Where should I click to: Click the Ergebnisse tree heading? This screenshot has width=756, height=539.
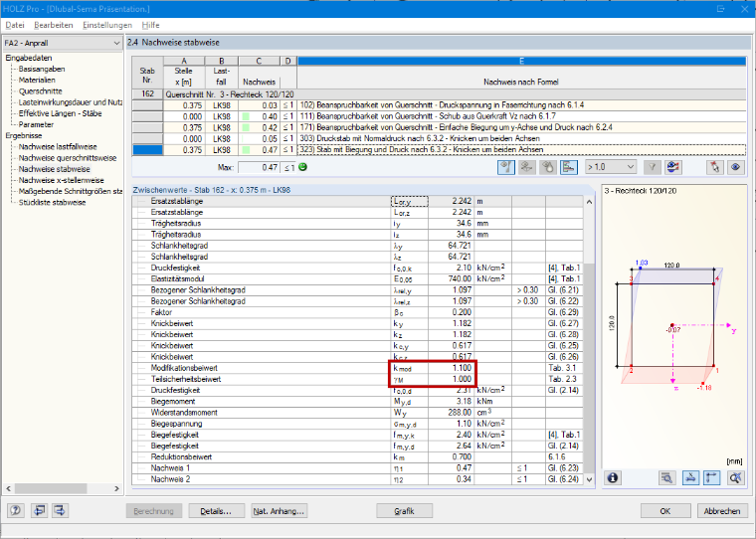[24, 135]
